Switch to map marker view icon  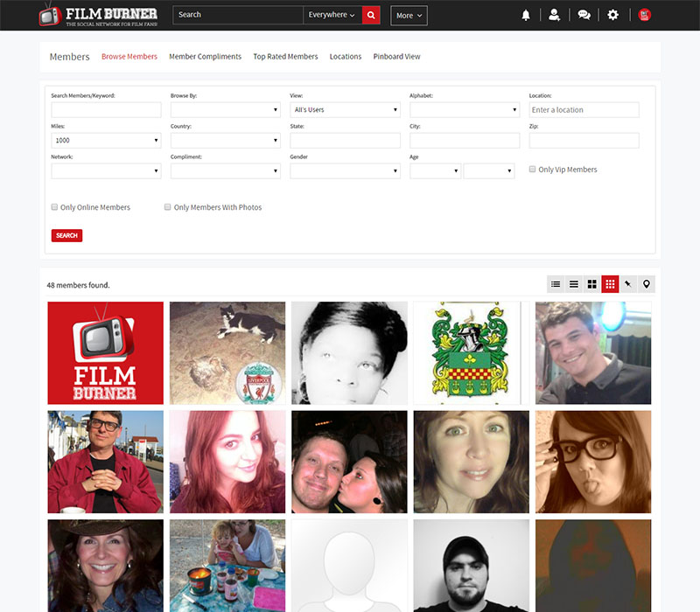coord(646,284)
